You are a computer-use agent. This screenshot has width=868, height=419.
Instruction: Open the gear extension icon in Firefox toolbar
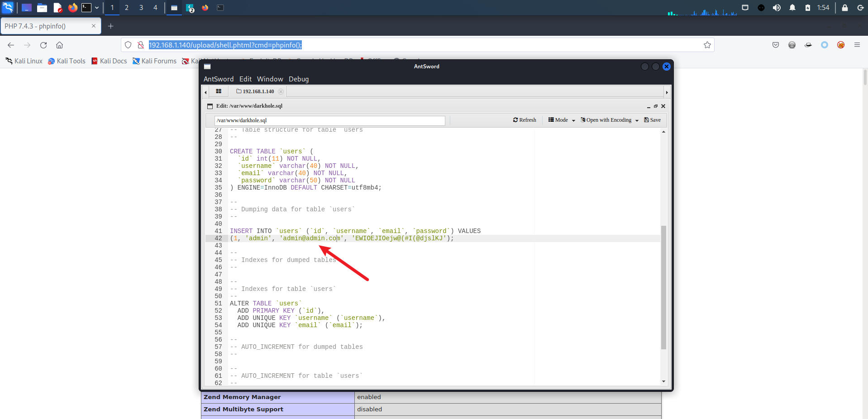pos(792,45)
